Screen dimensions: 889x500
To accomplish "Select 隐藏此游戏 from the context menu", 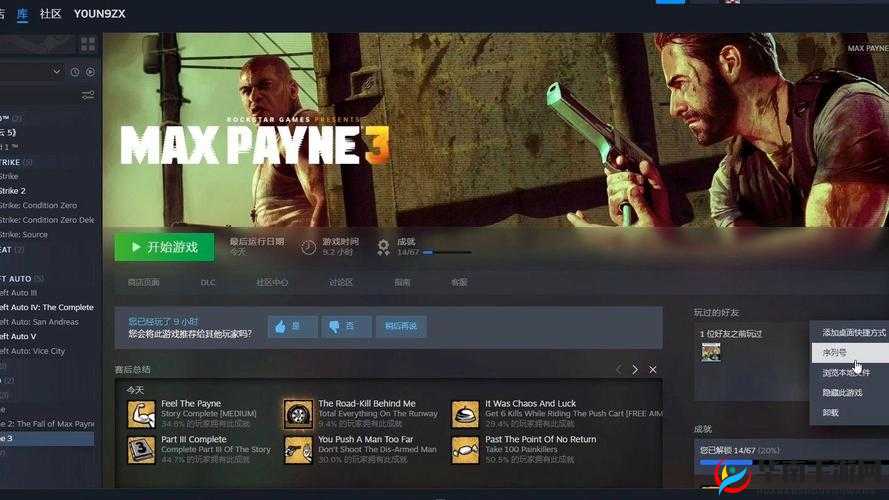I will [842, 392].
